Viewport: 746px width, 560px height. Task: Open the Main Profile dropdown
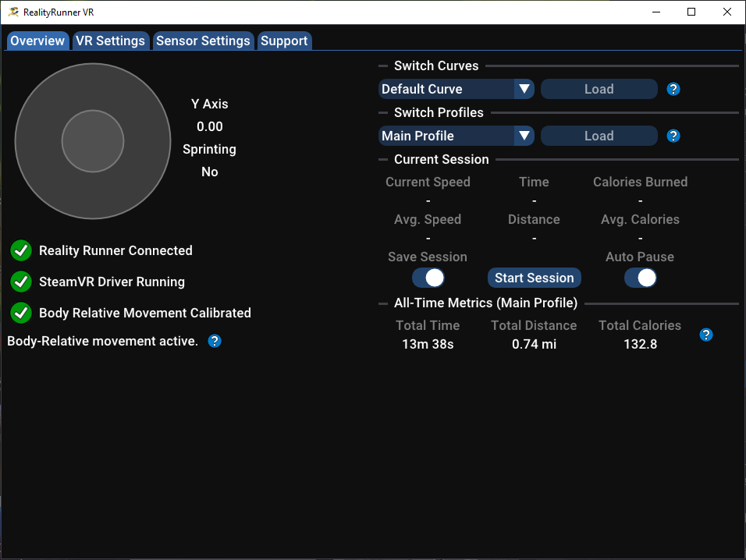[x=456, y=136]
